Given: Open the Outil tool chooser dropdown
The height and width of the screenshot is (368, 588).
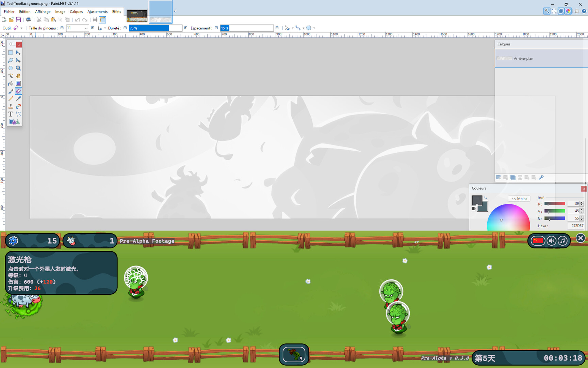Looking at the screenshot, I should click(18, 28).
